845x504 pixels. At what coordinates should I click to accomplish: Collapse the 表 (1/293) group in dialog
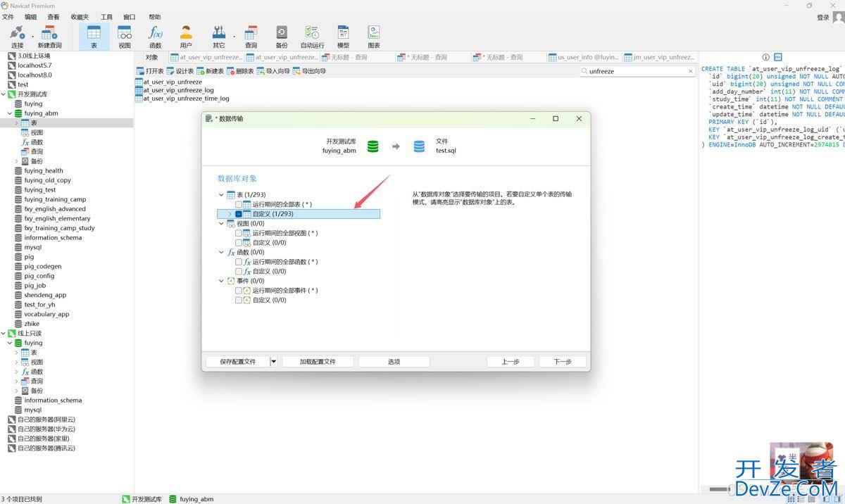pyautogui.click(x=221, y=195)
